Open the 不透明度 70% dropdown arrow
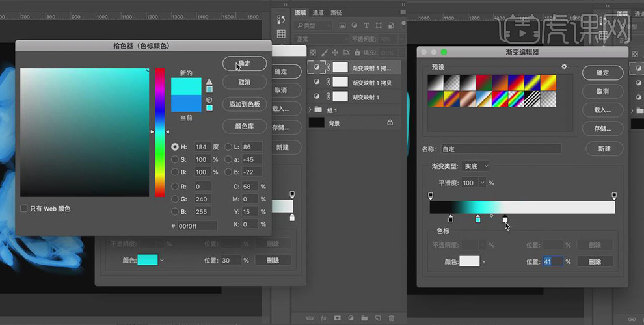 [401, 39]
